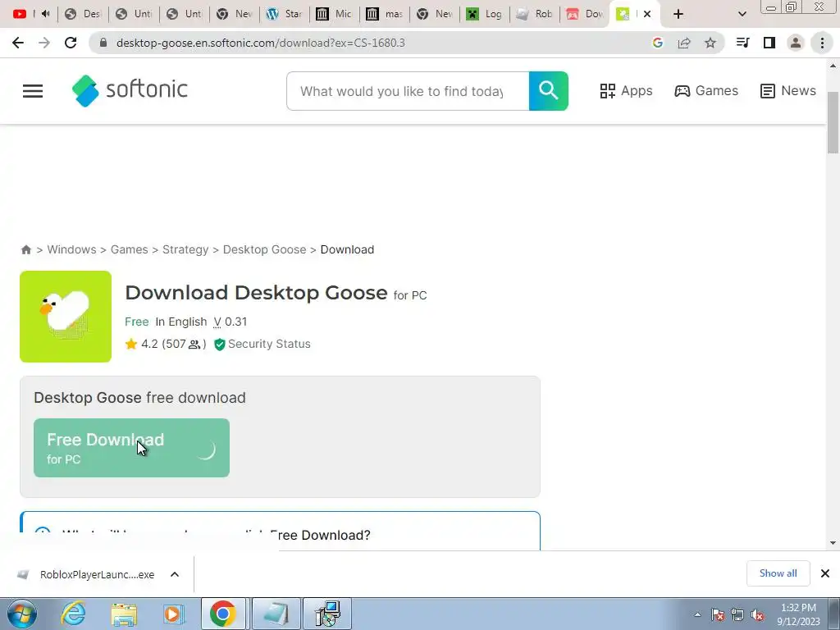The height and width of the screenshot is (630, 840).
Task: Reload the page with the refresh icon
Action: click(x=71, y=43)
